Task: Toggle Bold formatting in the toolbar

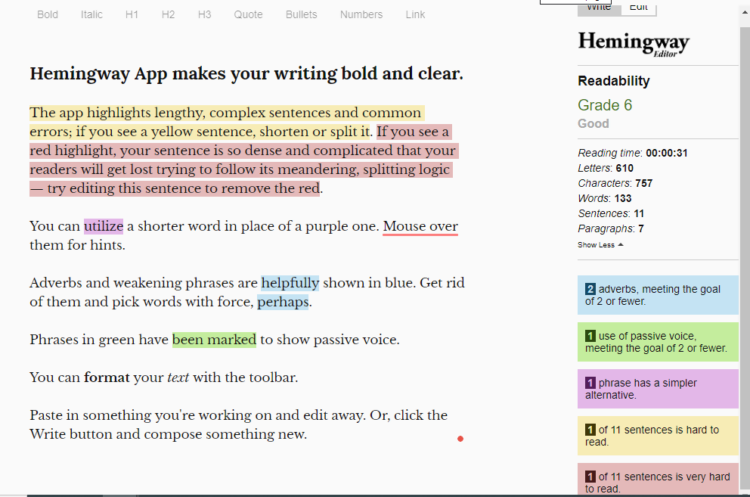Action: click(x=47, y=15)
